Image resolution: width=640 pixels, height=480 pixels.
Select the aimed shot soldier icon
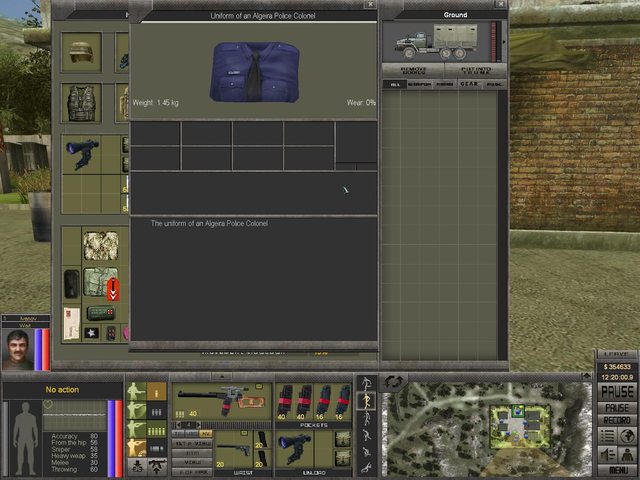click(x=136, y=411)
